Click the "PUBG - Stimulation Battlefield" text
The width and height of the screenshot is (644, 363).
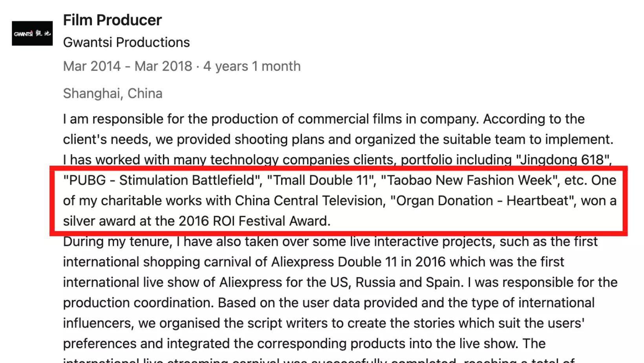(x=163, y=180)
